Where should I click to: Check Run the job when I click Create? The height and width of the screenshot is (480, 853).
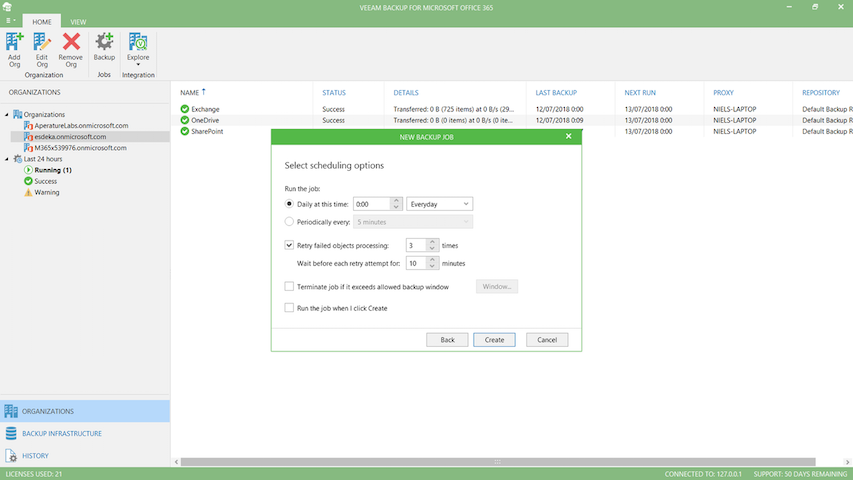289,307
